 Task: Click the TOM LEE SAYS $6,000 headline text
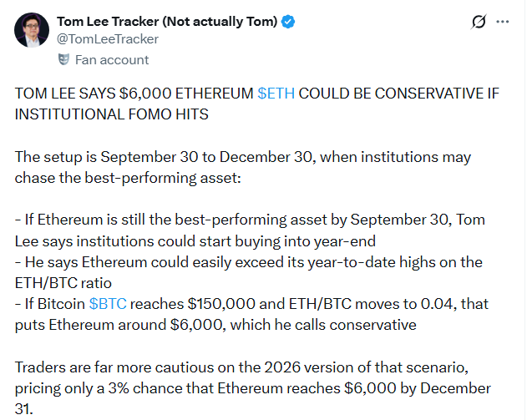(x=93, y=94)
